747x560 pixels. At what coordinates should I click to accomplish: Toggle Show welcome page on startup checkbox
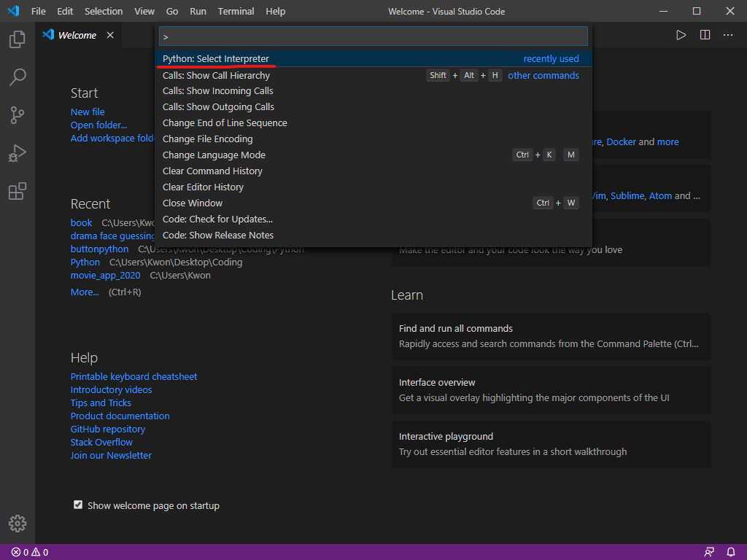(78, 505)
